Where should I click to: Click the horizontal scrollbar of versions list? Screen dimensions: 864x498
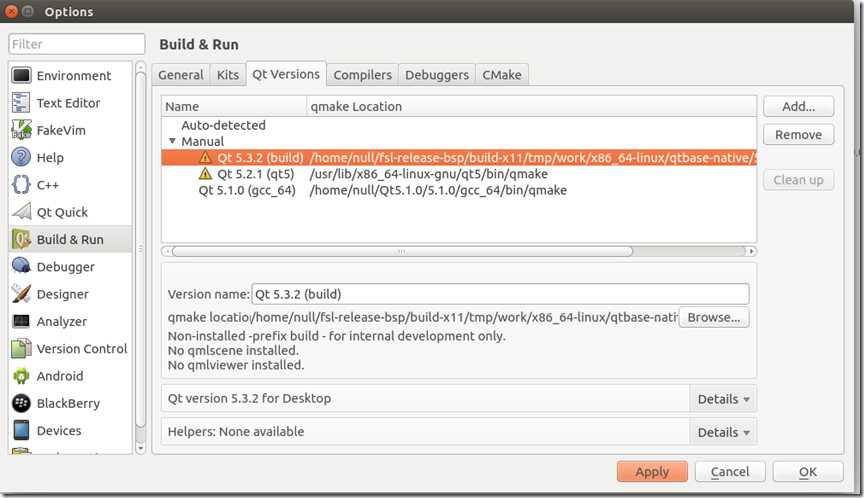pyautogui.click(x=403, y=251)
